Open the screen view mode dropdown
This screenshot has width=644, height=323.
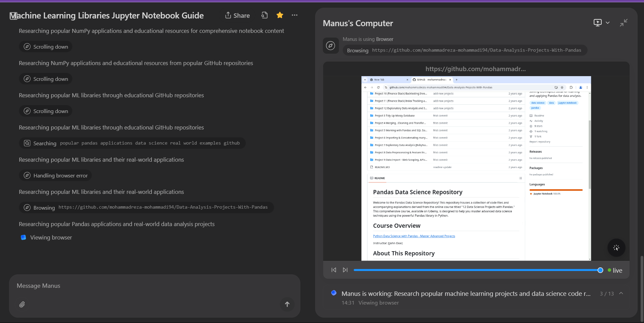[x=601, y=23]
